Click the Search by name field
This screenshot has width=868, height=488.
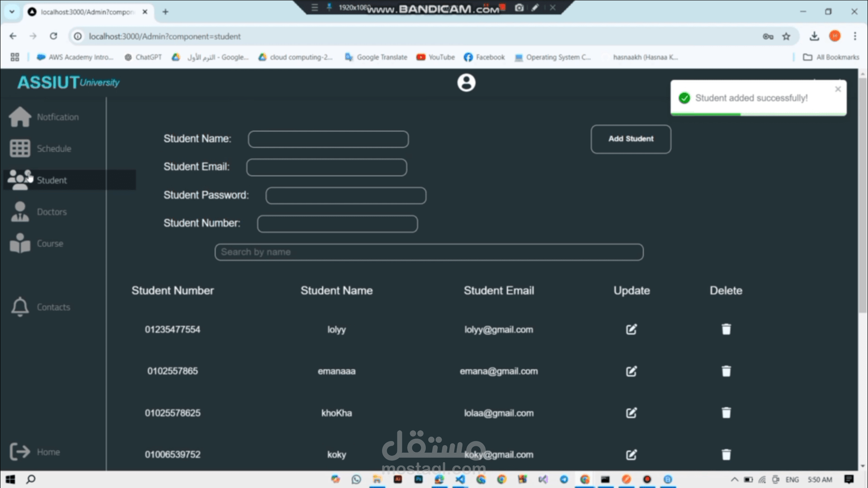click(429, 252)
